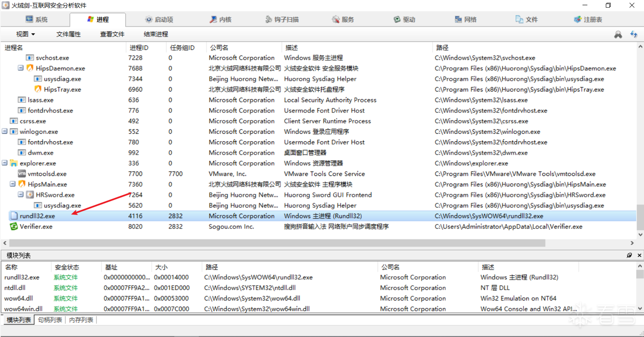Click the green Verifier.exe icon
The image size is (644, 337).
pyautogui.click(x=14, y=226)
